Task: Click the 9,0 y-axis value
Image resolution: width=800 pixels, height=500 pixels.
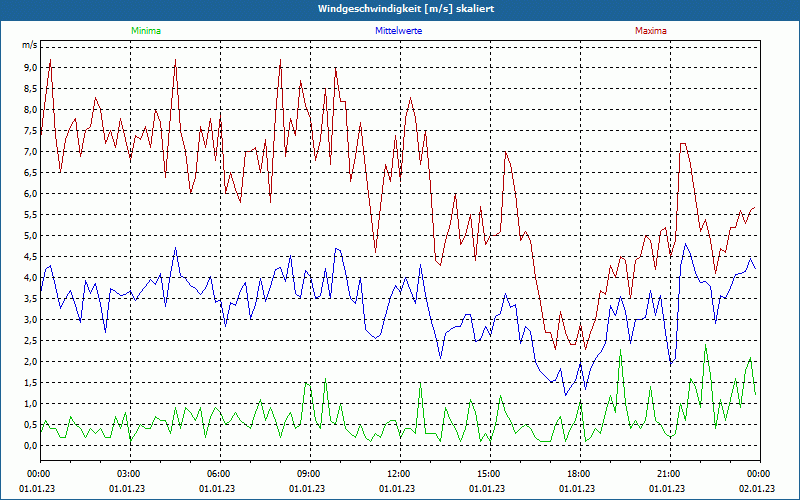Action: click(x=29, y=68)
